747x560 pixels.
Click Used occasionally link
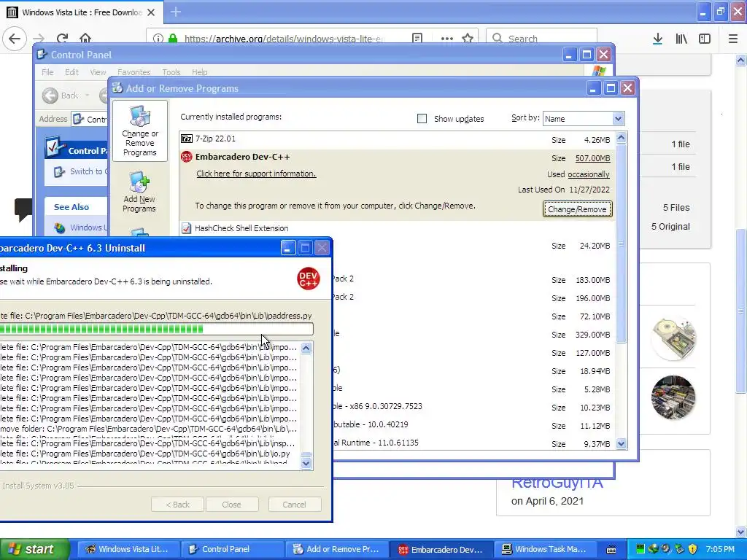tap(589, 174)
